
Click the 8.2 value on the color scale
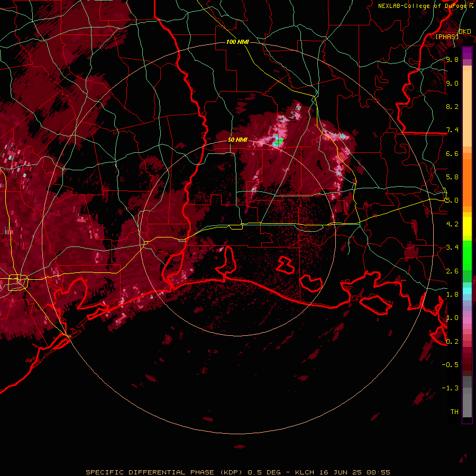tap(452, 106)
